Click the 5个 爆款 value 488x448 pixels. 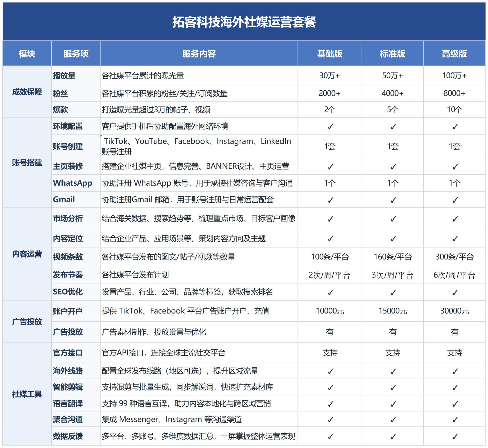pyautogui.click(x=392, y=110)
